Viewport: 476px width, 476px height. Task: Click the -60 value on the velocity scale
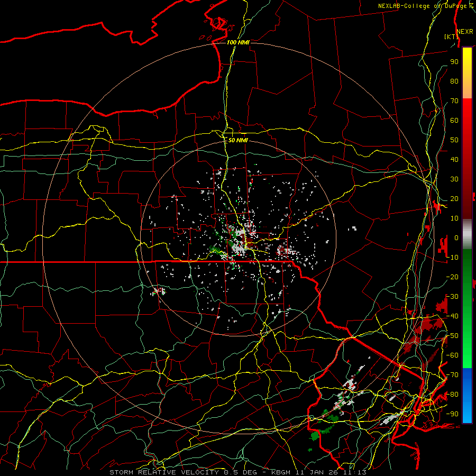(x=452, y=355)
